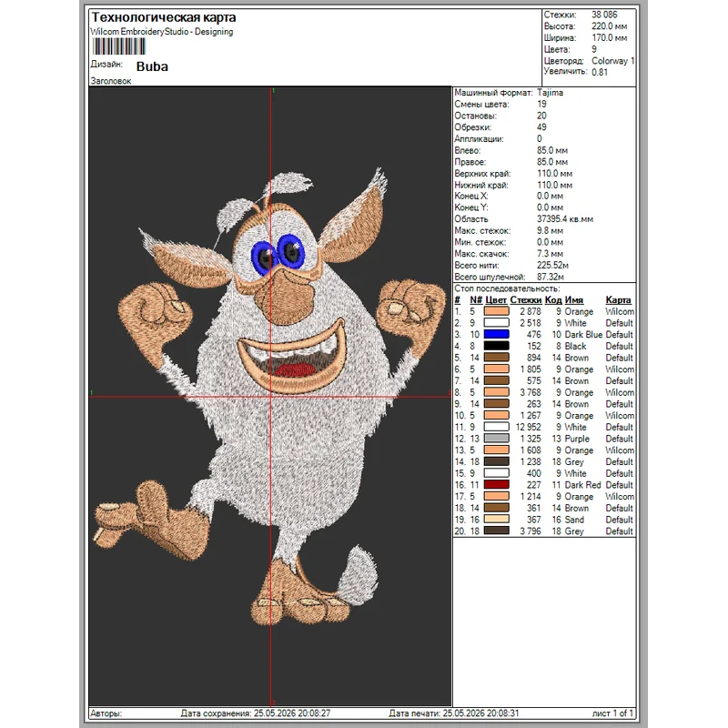The image size is (728, 728).
Task: Click the "N#" column header
Action: pyautogui.click(x=475, y=300)
